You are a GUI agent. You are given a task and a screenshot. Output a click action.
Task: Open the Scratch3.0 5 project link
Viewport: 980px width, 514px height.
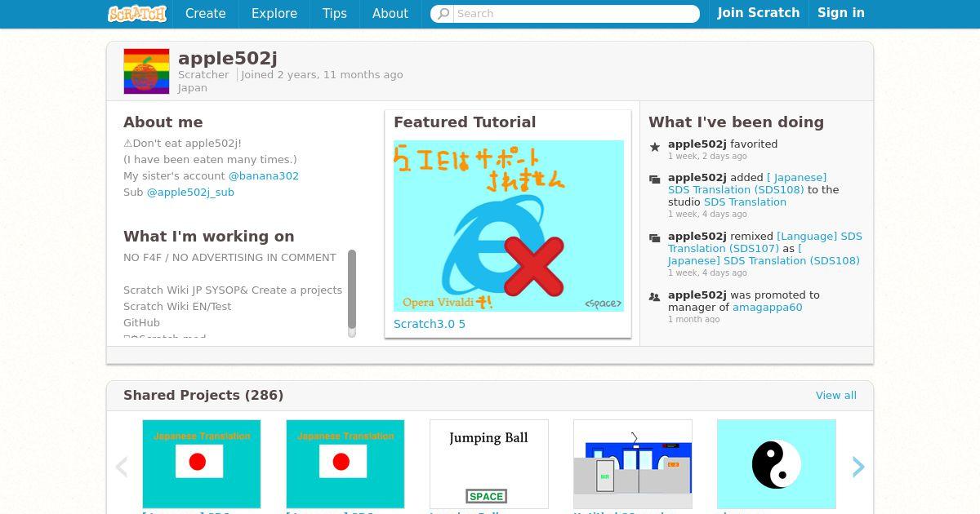click(430, 324)
